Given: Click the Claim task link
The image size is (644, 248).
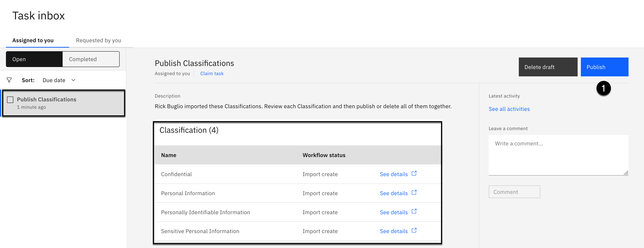Looking at the screenshot, I should pyautogui.click(x=212, y=74).
